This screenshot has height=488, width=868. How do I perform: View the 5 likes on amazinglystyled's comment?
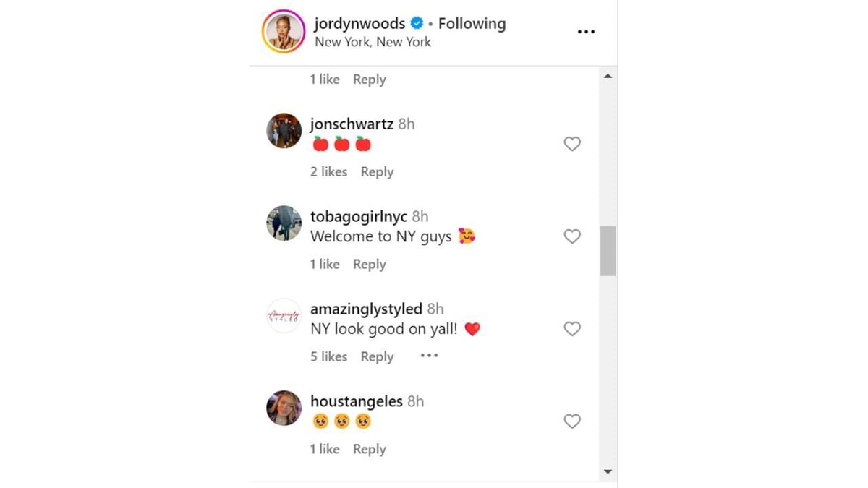click(328, 356)
